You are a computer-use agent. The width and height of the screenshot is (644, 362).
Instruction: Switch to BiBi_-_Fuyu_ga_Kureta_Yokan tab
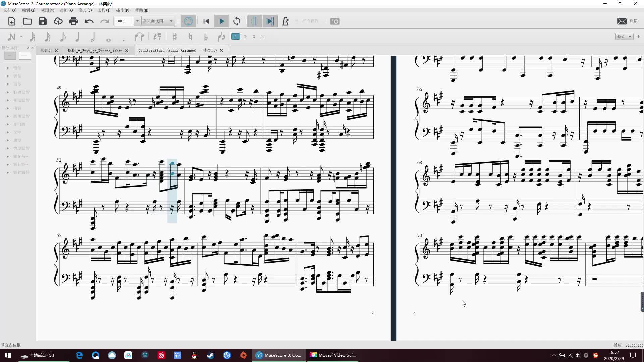(x=95, y=51)
